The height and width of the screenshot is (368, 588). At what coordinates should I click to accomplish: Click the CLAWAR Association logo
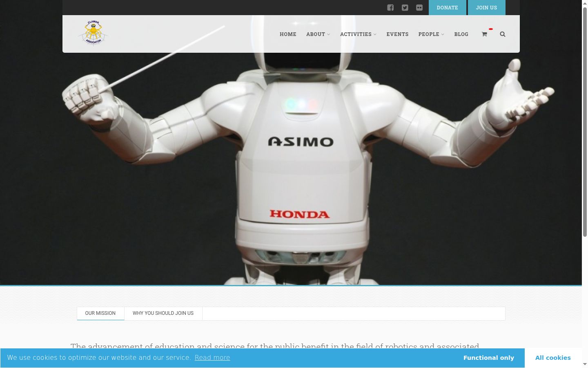pyautogui.click(x=94, y=33)
